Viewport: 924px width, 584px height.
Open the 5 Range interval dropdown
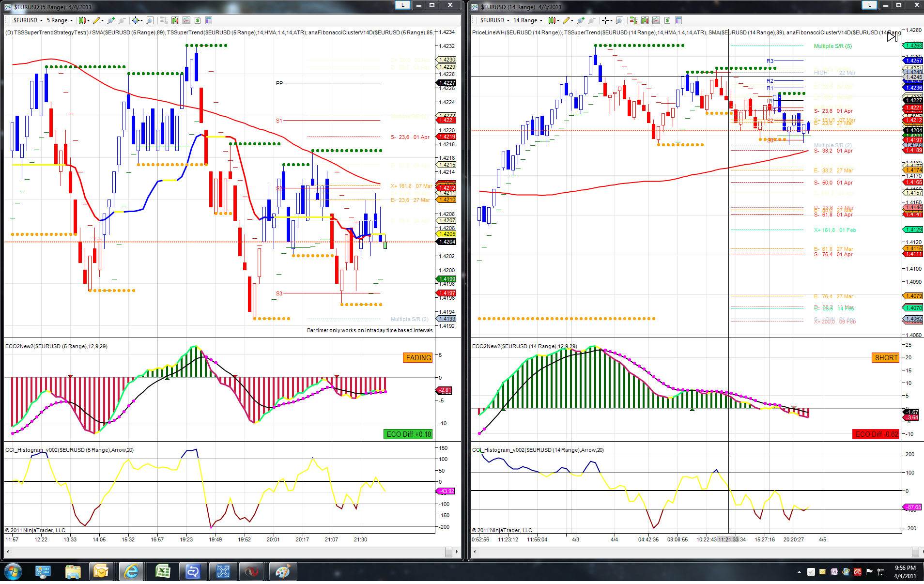tap(59, 20)
